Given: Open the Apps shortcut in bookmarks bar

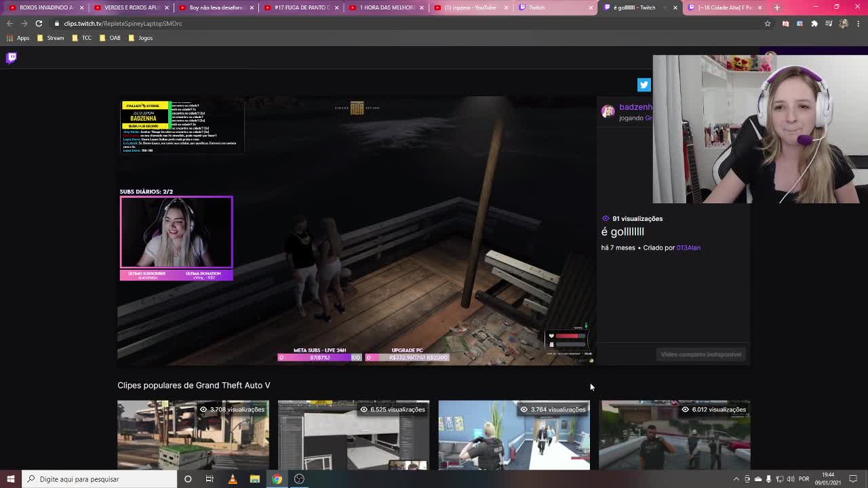Looking at the screenshot, I should [18, 38].
